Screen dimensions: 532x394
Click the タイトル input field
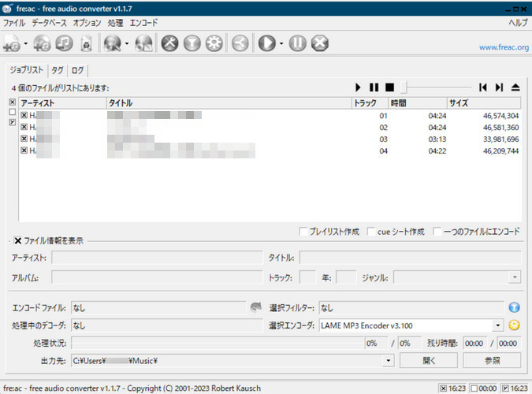[x=410, y=258]
